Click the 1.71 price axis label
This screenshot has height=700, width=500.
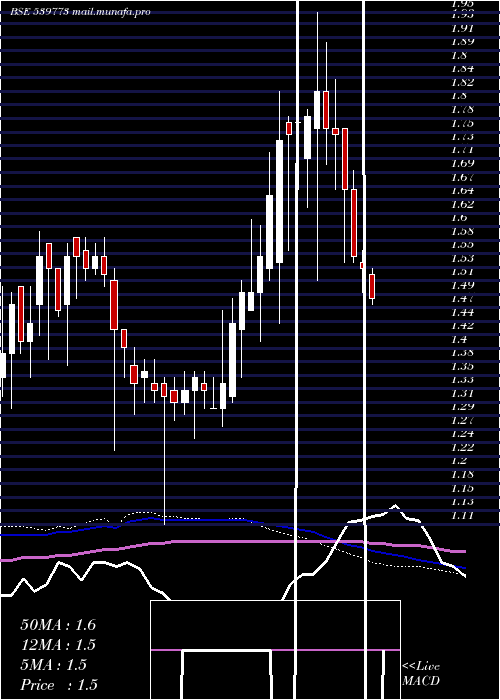(x=462, y=150)
